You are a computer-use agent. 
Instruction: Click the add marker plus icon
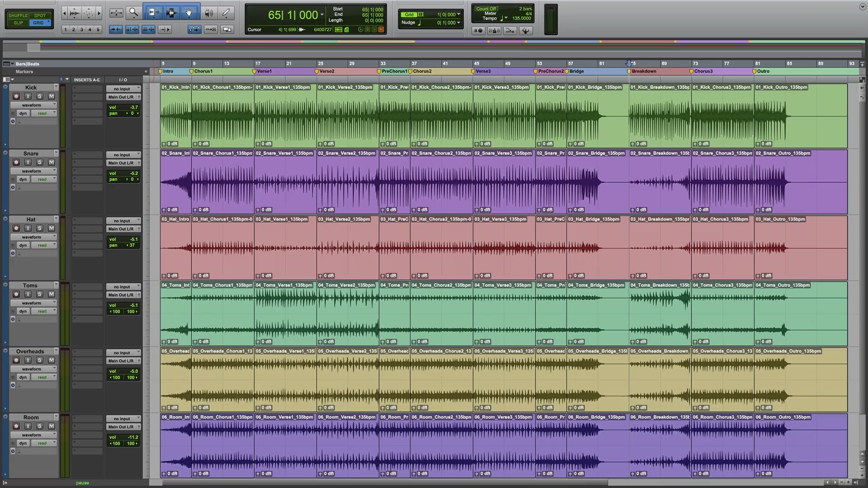(x=146, y=71)
